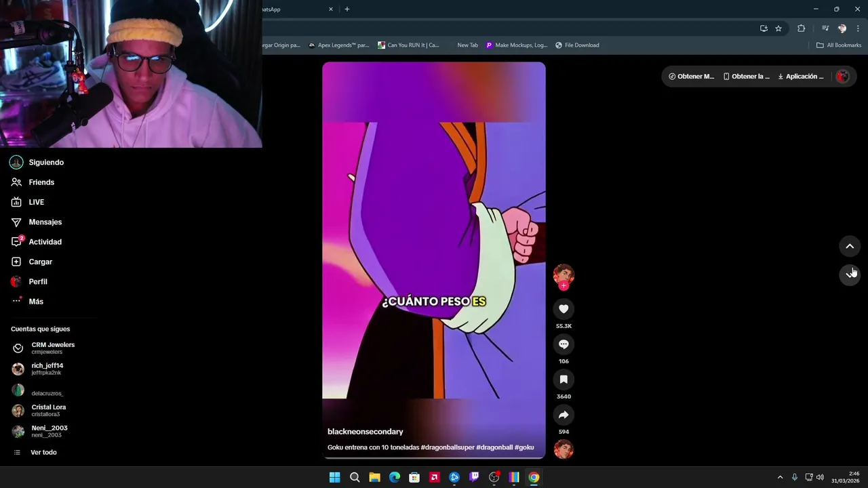This screenshot has width=868, height=488.
Task: Open Cristal Lora account
Action: click(39, 411)
